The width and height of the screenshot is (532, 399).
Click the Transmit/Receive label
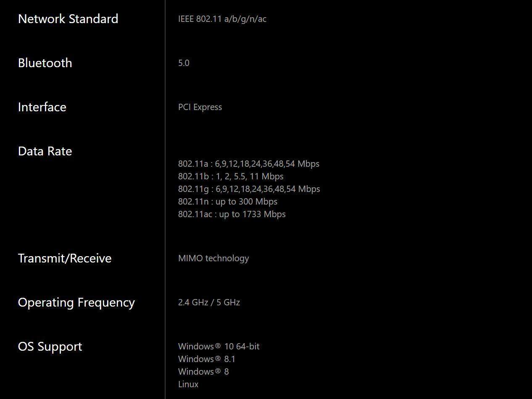pyautogui.click(x=65, y=258)
